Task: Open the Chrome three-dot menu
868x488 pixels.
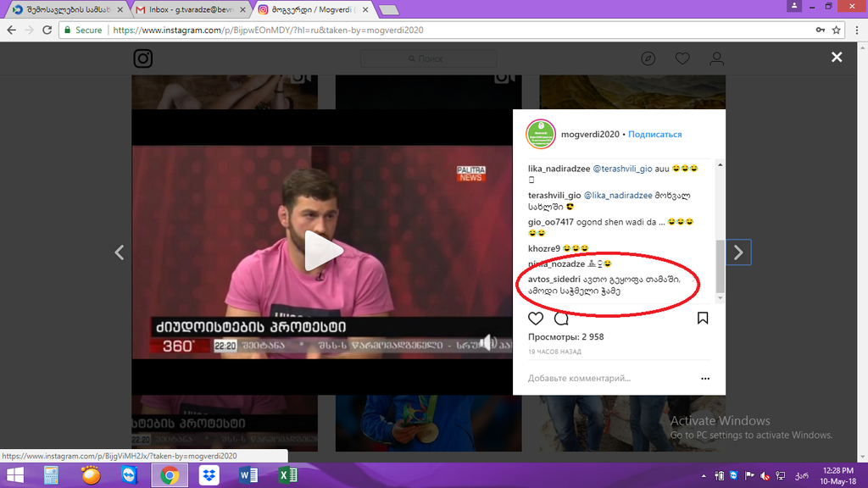Action: click(858, 30)
